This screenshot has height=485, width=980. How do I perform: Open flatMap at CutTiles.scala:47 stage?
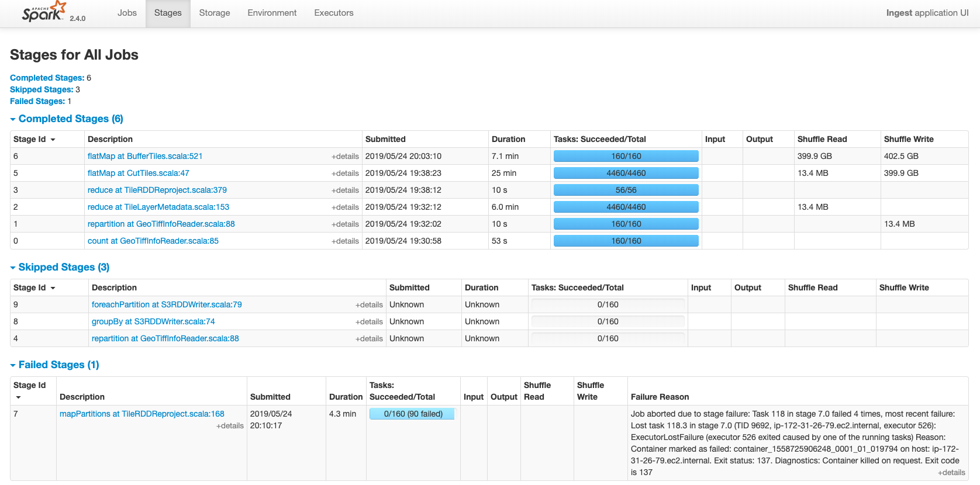click(139, 173)
